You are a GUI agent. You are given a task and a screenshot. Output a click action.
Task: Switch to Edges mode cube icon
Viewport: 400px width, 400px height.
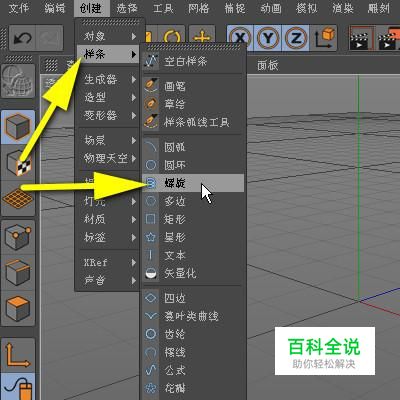click(18, 273)
